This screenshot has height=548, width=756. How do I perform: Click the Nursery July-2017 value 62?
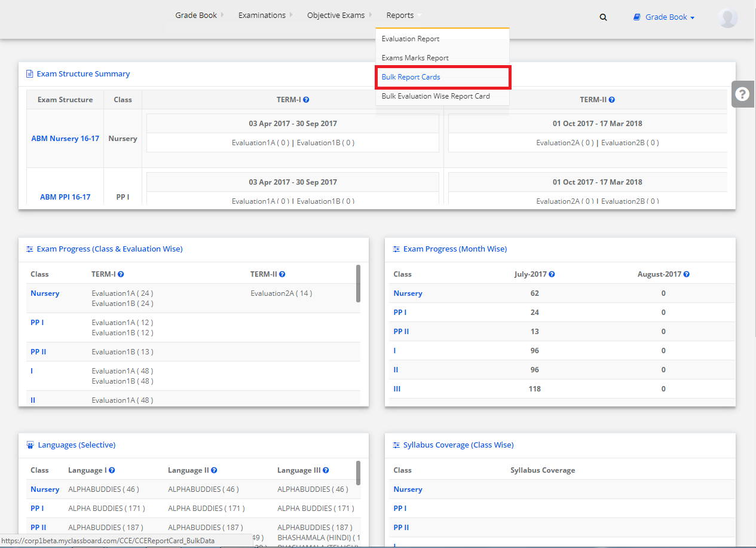(x=534, y=293)
